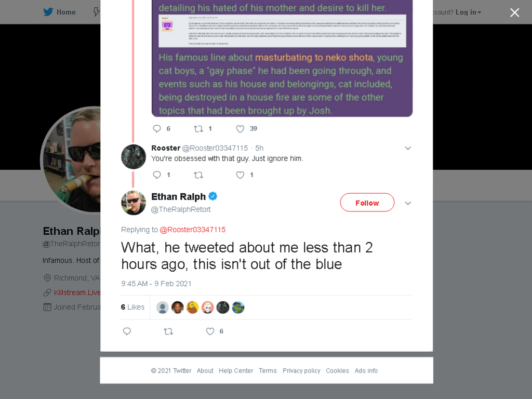Open the chevron menu beside Follow button
This screenshot has width=532, height=399.
coord(408,203)
